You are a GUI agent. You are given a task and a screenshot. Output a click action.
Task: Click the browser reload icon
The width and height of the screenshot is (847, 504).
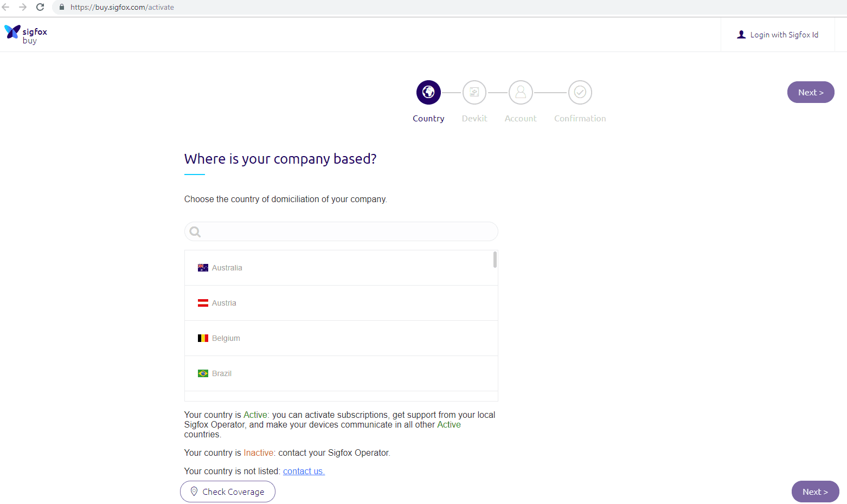pos(40,7)
